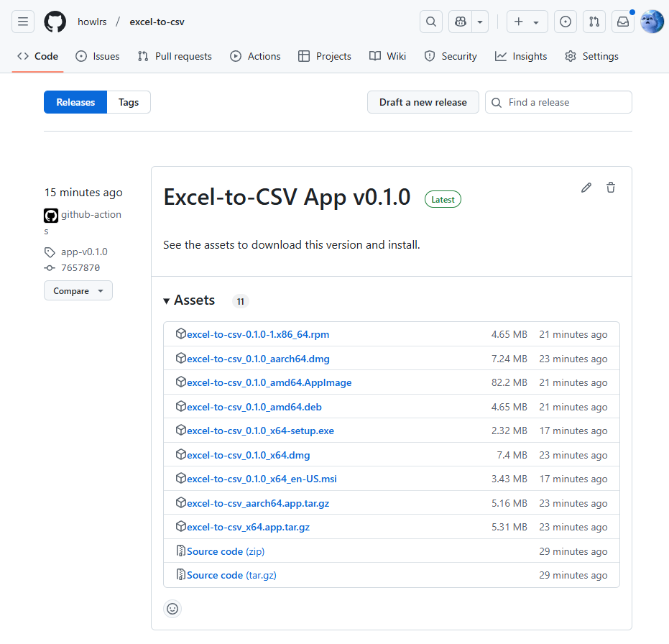This screenshot has width=669, height=644.
Task: Click the Draft a new release button
Action: click(423, 102)
